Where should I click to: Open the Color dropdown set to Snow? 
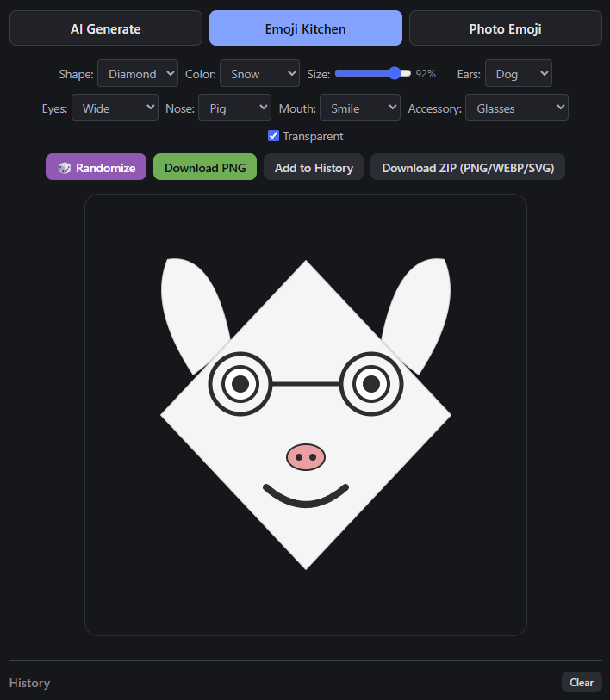pos(259,74)
